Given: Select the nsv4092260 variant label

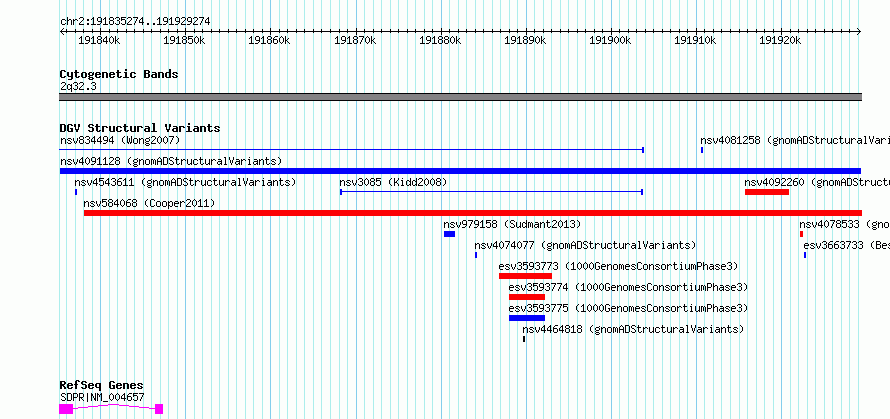Looking at the screenshot, I should click(x=817, y=182).
